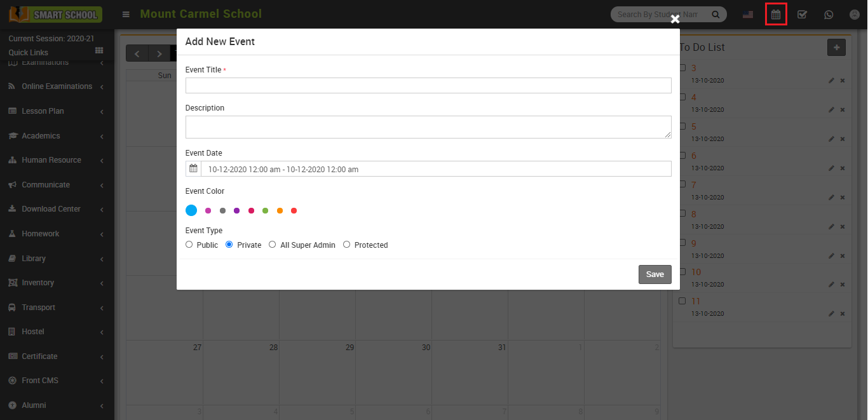The height and width of the screenshot is (420, 868).
Task: Click the Save button
Action: click(x=654, y=274)
